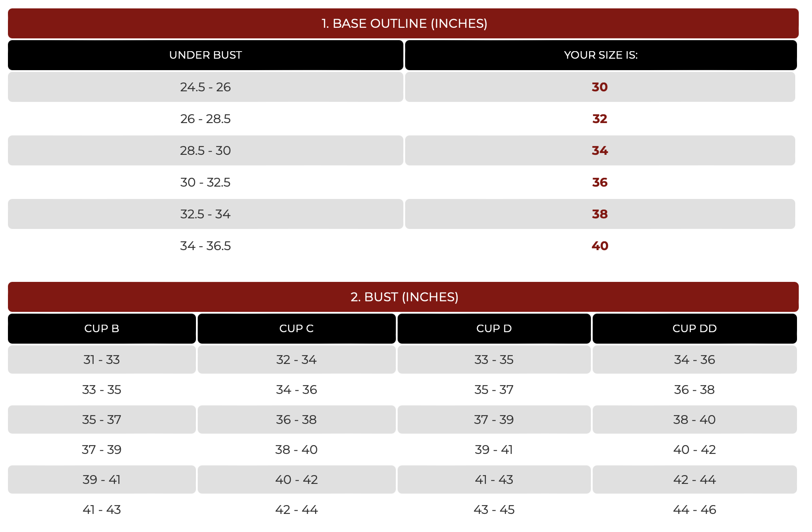This screenshot has height=532, width=812.
Task: Click the Cup D column header
Action: [x=494, y=329]
